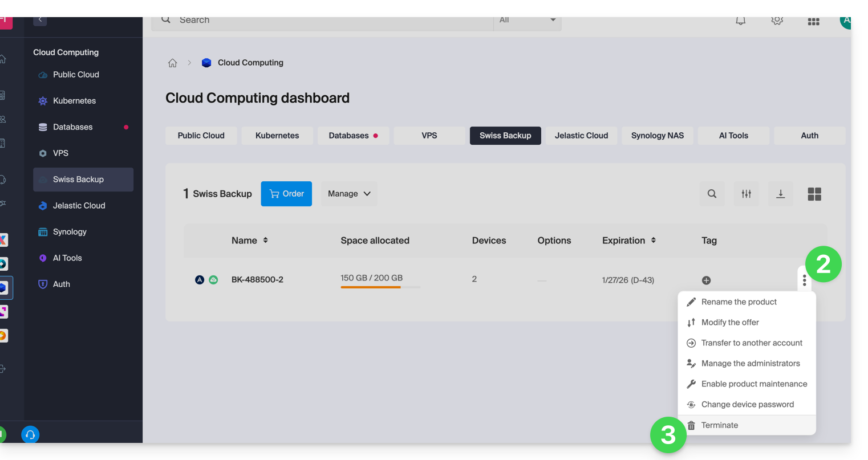Image resolution: width=868 pixels, height=460 pixels.
Task: Open the filter sliders icon
Action: [746, 194]
